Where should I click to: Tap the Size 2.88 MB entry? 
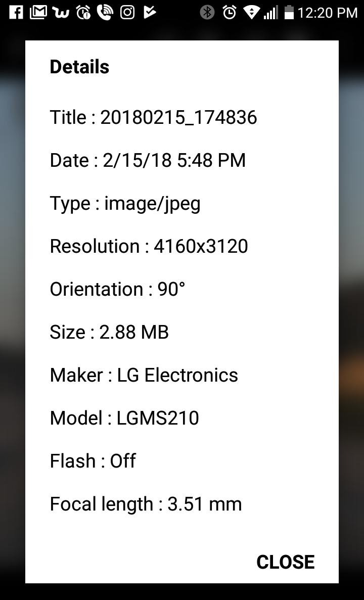(x=109, y=333)
